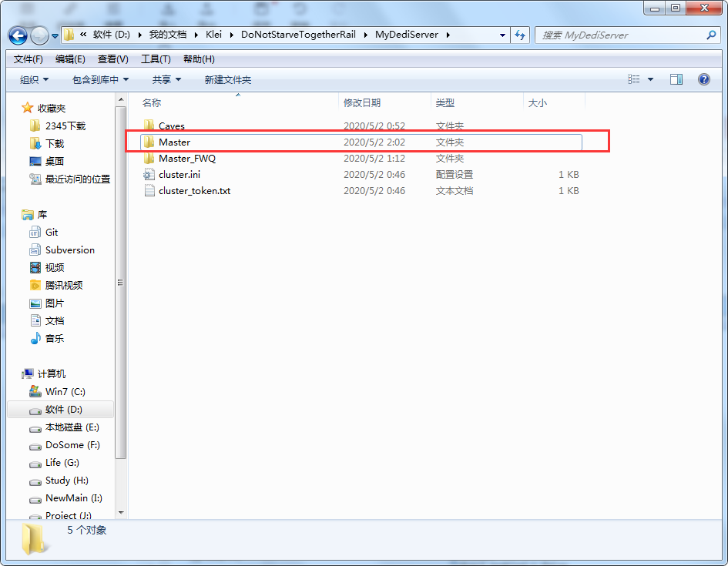Sort by the 修改日期 column header
Image resolution: width=728 pixels, height=566 pixels.
362,102
